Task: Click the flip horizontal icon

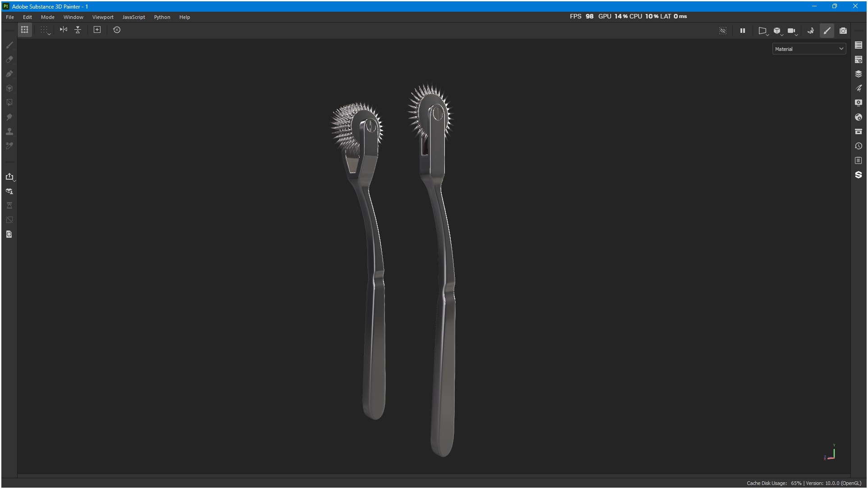Action: click(x=64, y=30)
